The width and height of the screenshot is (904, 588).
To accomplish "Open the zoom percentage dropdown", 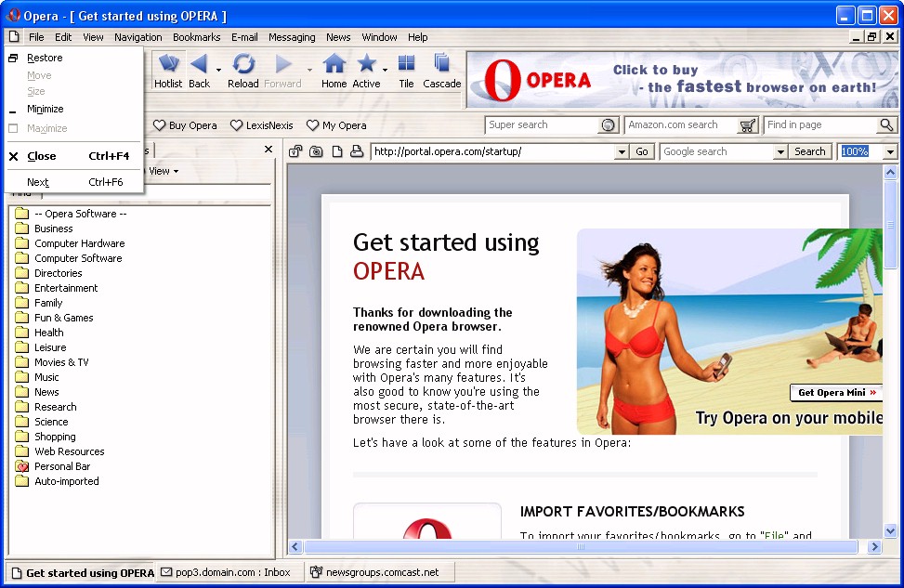I will [890, 152].
